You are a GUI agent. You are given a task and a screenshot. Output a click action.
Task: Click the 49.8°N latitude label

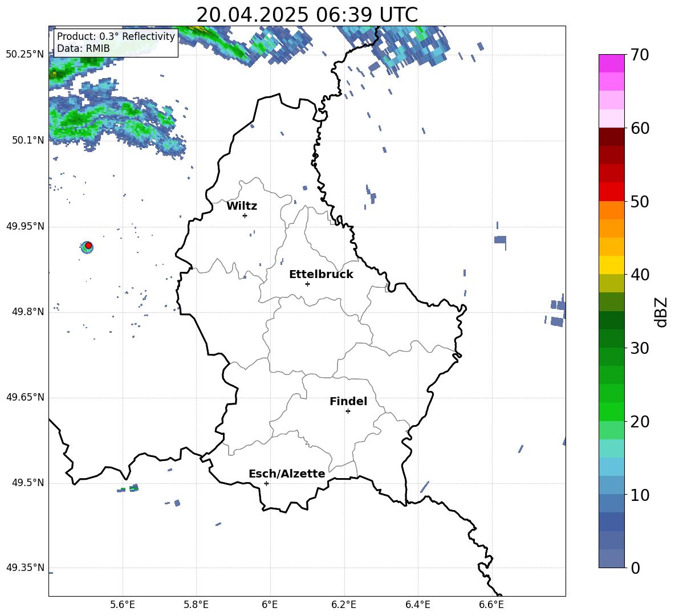(x=28, y=312)
